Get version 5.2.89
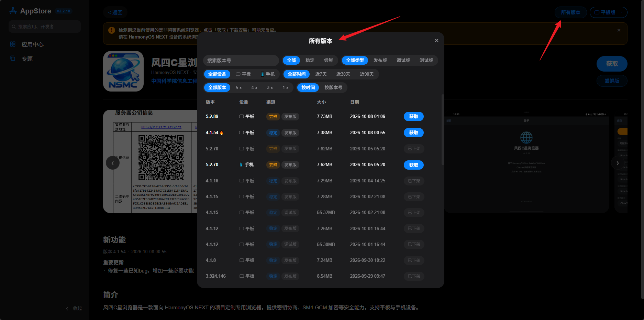Viewport: 644px width, 320px height. click(414, 116)
